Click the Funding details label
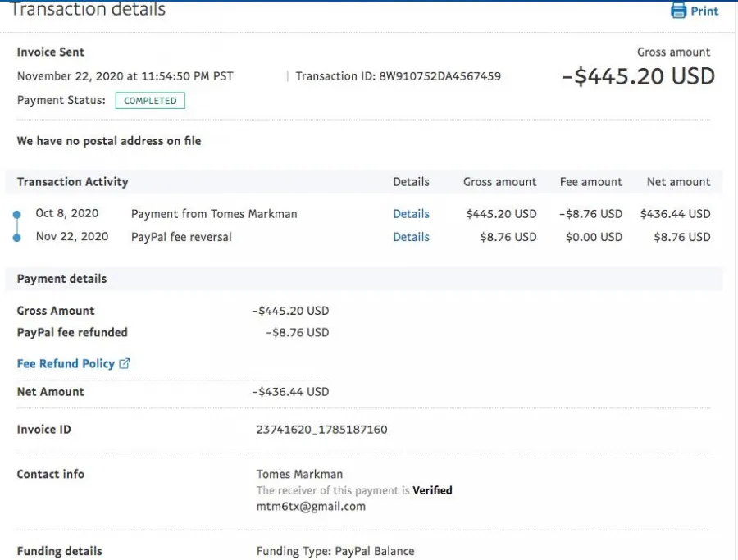The width and height of the screenshot is (738, 560). coord(59,551)
